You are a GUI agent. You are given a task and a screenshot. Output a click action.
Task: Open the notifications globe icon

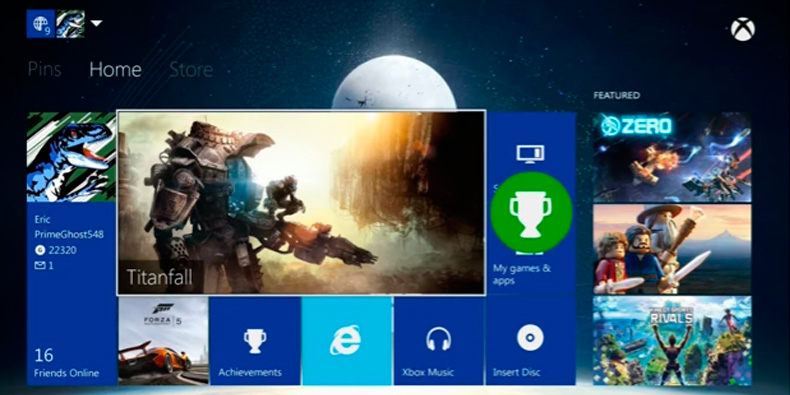tap(41, 24)
